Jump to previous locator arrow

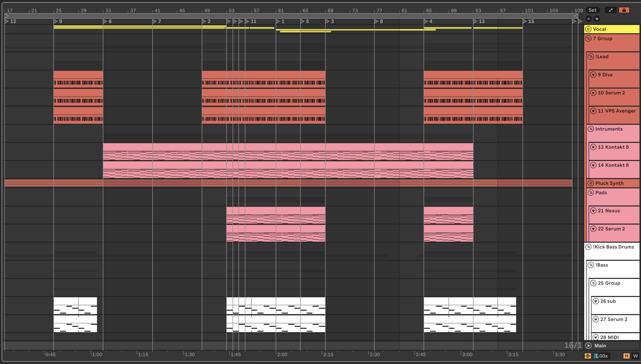click(x=589, y=19)
